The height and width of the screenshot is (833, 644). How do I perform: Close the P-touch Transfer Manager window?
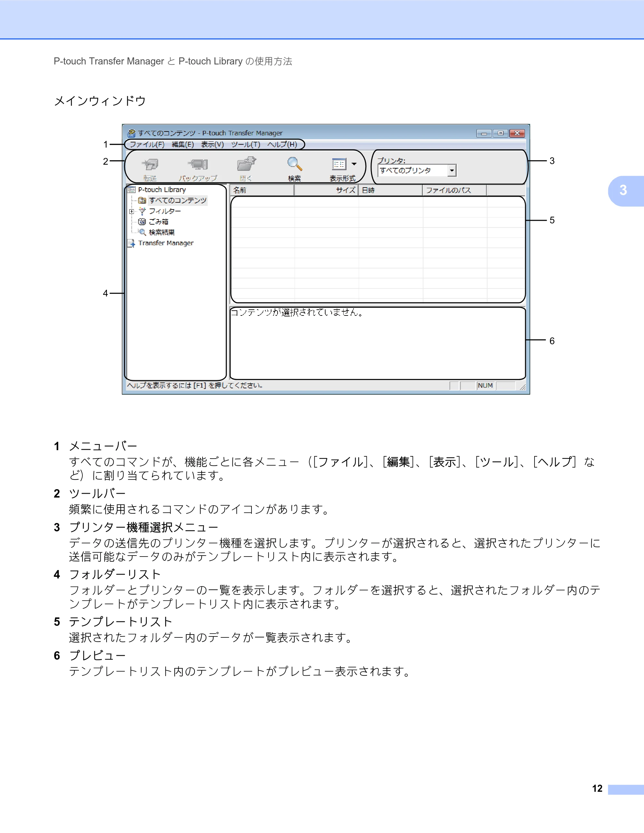517,133
